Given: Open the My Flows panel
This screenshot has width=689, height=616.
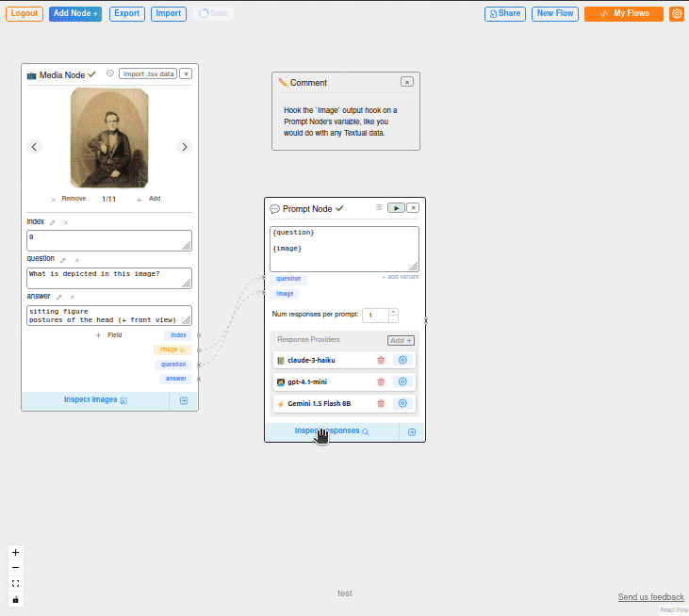Looking at the screenshot, I should click(624, 14).
